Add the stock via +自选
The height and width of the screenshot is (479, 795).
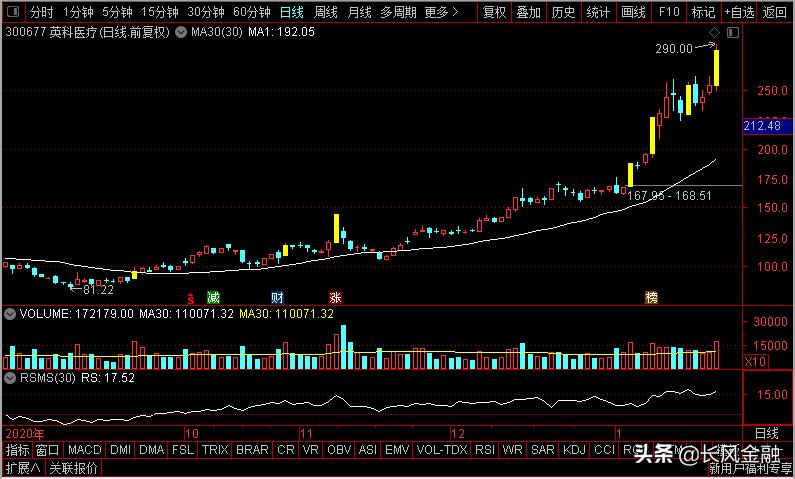pos(739,12)
